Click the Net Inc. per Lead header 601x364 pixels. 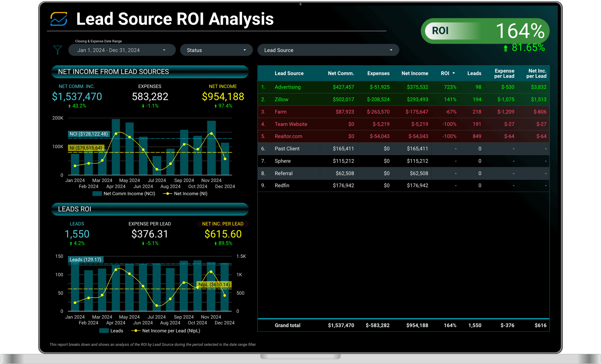coord(536,73)
